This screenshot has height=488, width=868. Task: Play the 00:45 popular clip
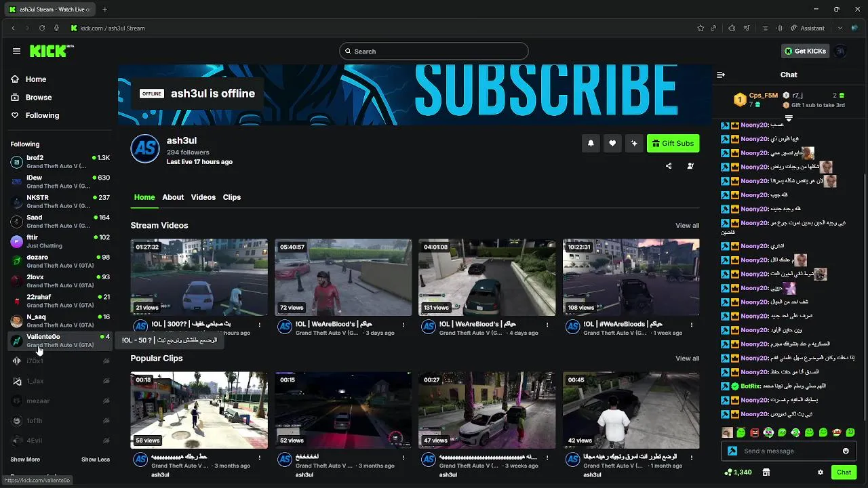631,410
